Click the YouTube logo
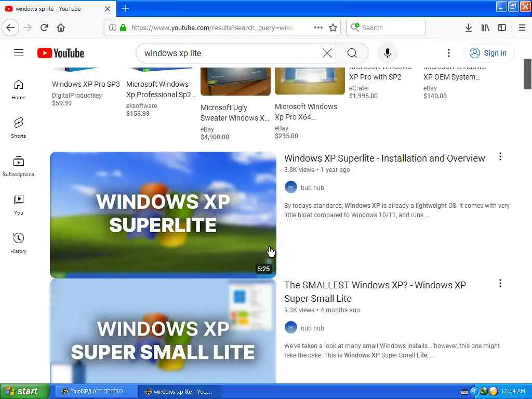 coord(61,53)
